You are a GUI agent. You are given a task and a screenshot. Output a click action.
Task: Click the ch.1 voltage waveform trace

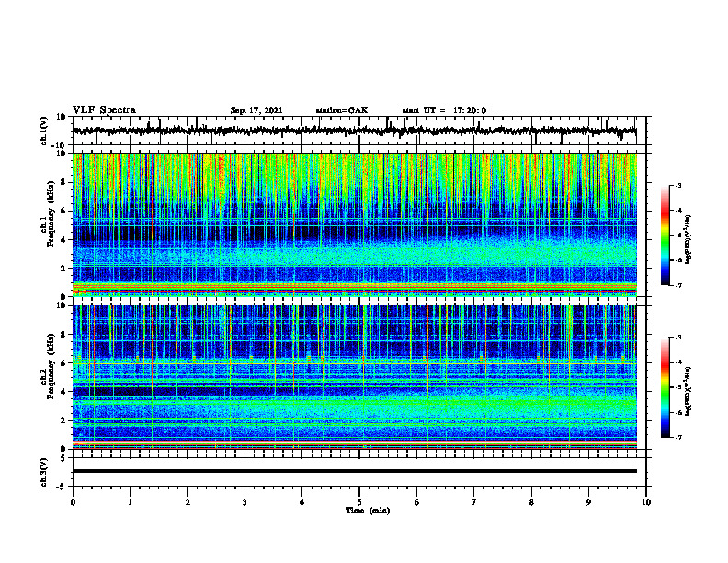[x=355, y=131]
